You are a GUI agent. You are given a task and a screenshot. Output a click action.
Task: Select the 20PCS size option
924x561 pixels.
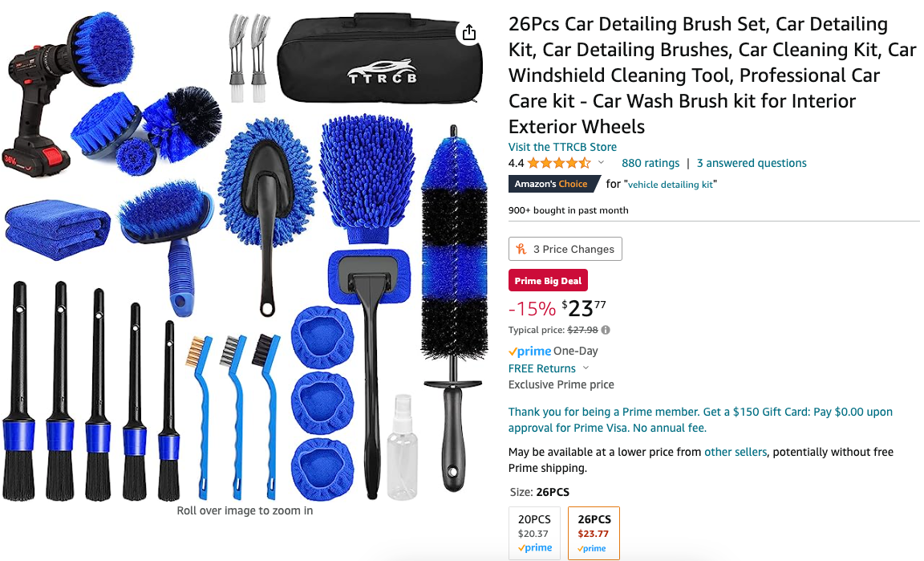[535, 533]
